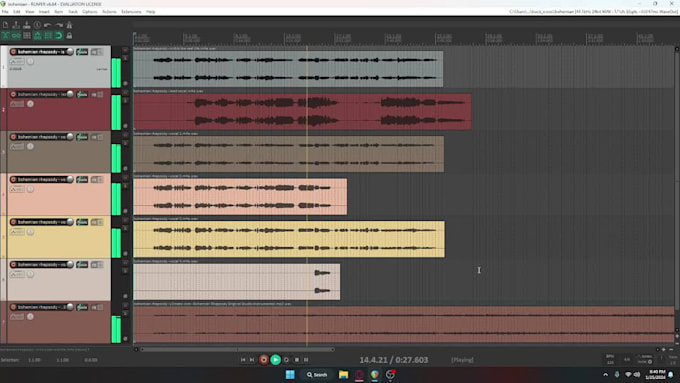Open FX chain for track 2

point(94,95)
